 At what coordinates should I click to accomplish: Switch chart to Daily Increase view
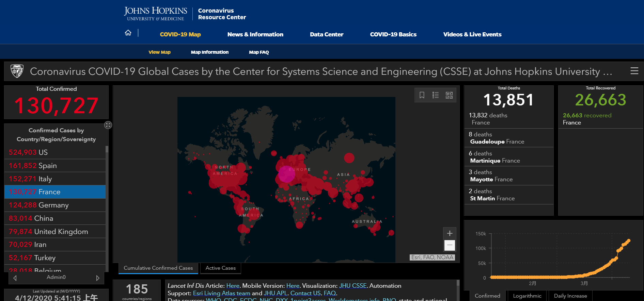[570, 296]
